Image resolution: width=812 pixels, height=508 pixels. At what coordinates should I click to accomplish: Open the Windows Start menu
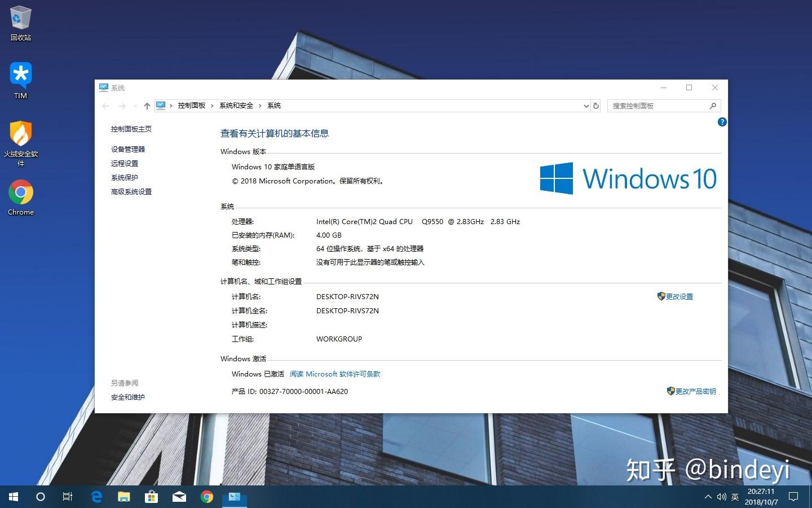[x=14, y=497]
